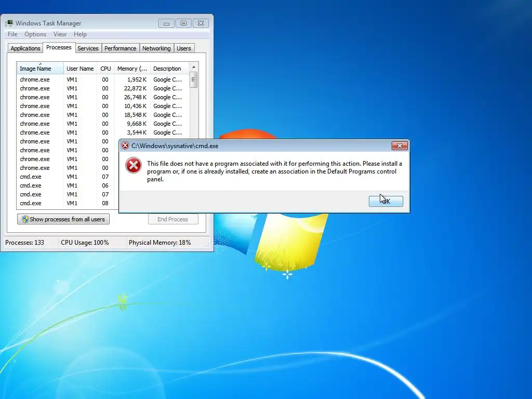The height and width of the screenshot is (399, 532).
Task: Select chrome.exe row using 22,872 K
Action: [x=103, y=88]
